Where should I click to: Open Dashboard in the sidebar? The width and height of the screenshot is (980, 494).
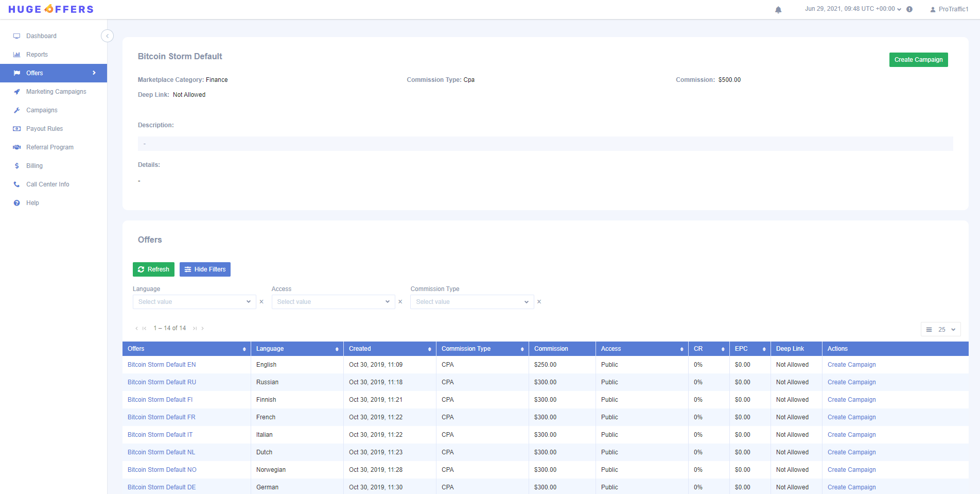pyautogui.click(x=41, y=36)
